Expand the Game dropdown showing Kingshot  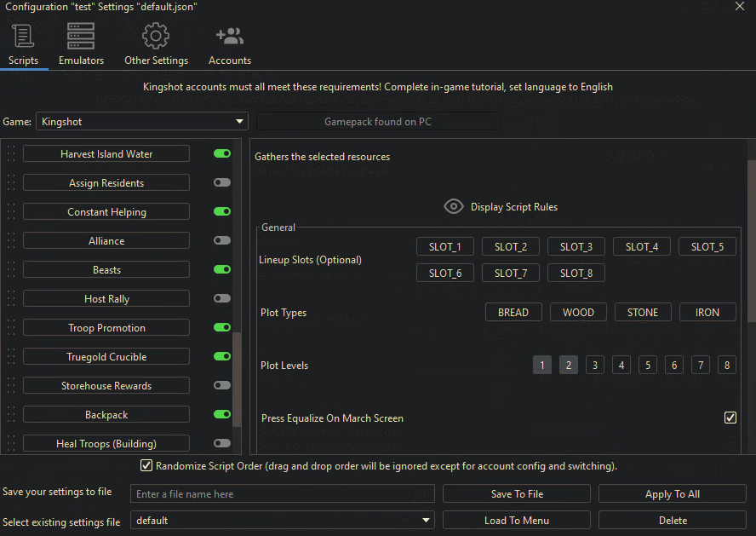(x=141, y=122)
